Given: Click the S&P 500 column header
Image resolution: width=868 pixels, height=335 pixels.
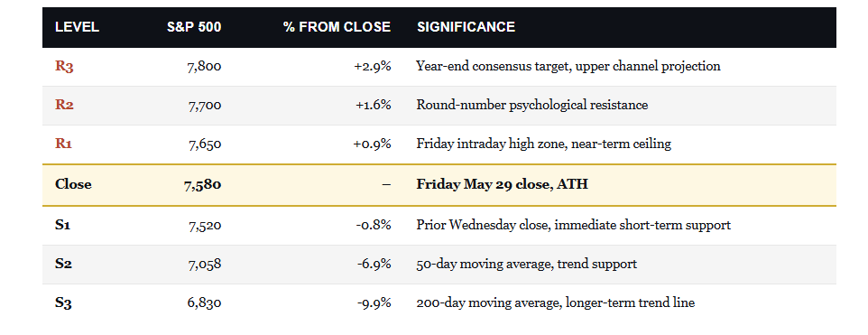Looking at the screenshot, I should point(194,27).
